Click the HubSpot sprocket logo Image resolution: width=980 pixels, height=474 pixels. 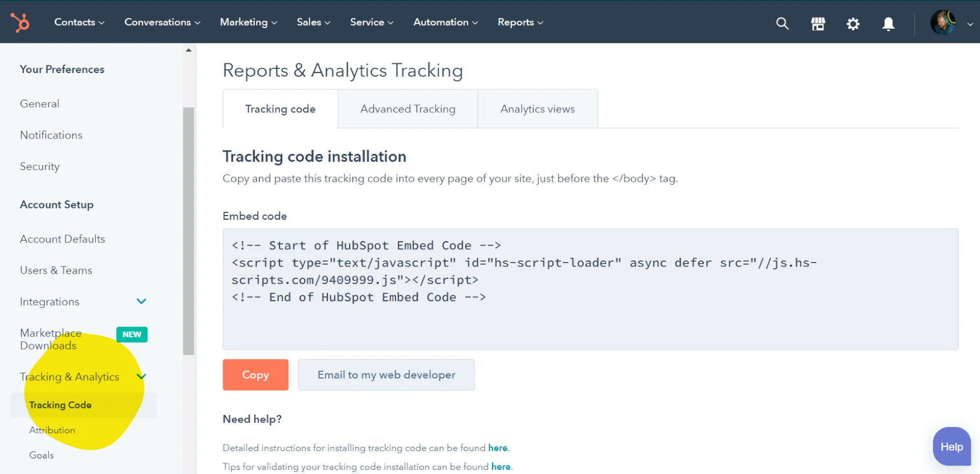pyautogui.click(x=20, y=22)
